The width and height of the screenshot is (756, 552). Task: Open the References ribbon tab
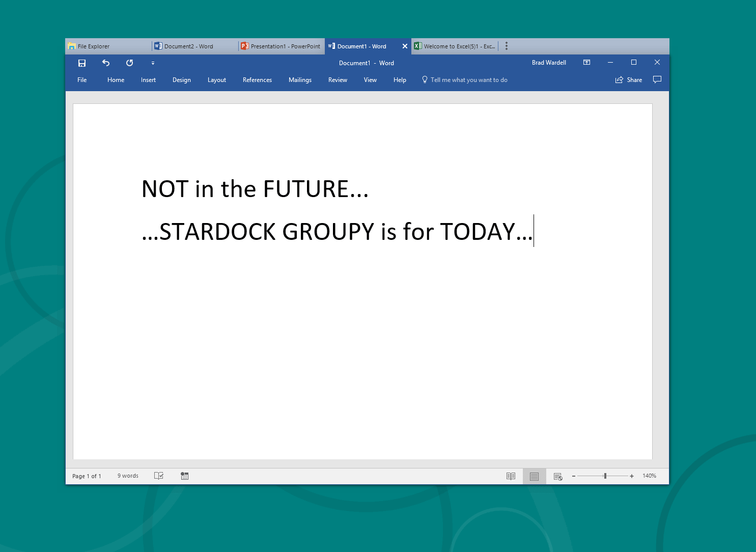pos(257,80)
